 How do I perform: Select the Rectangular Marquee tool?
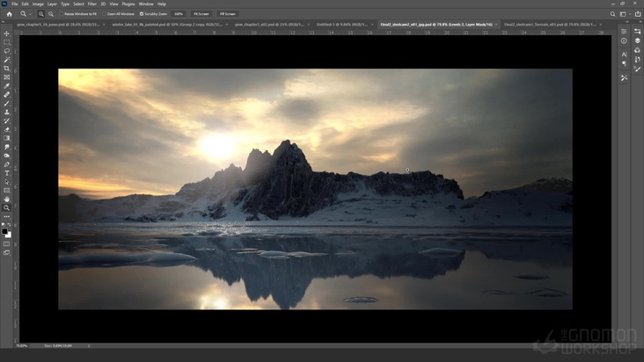6,42
